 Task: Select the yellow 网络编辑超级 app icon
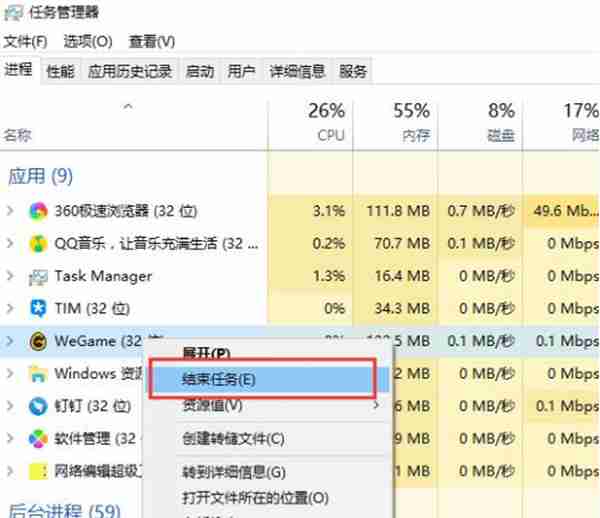[x=38, y=471]
